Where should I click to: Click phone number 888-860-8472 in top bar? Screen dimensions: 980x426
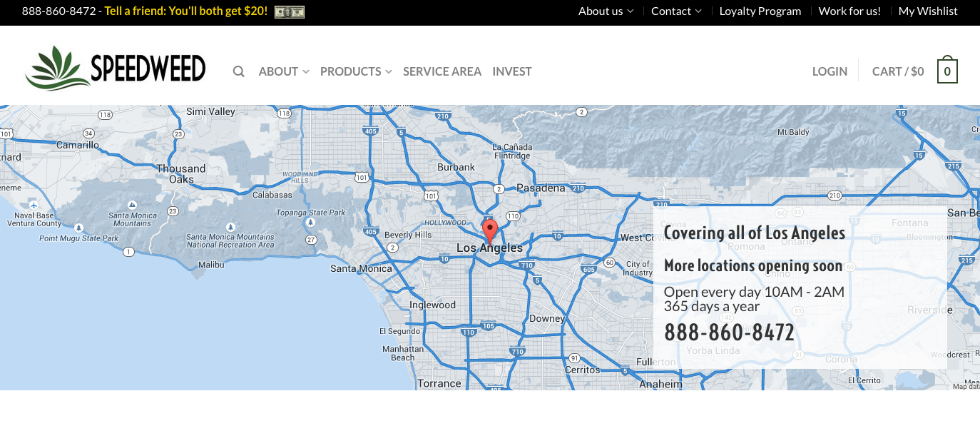point(58,11)
